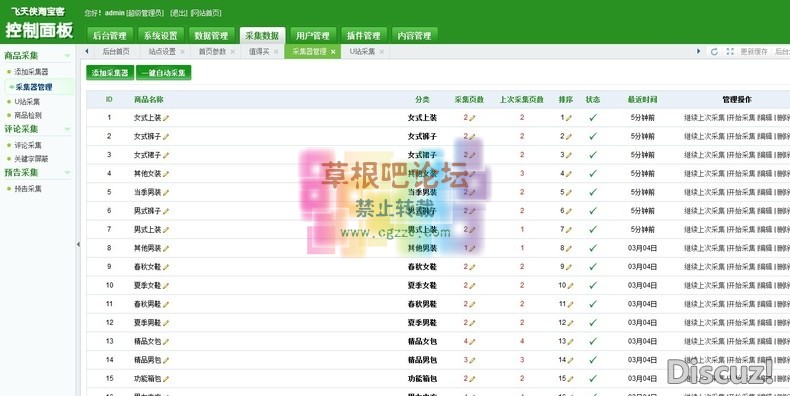Click 编辑 for row 9 春秋女鞋
Viewport: 790px width, 396px height.
(765, 267)
